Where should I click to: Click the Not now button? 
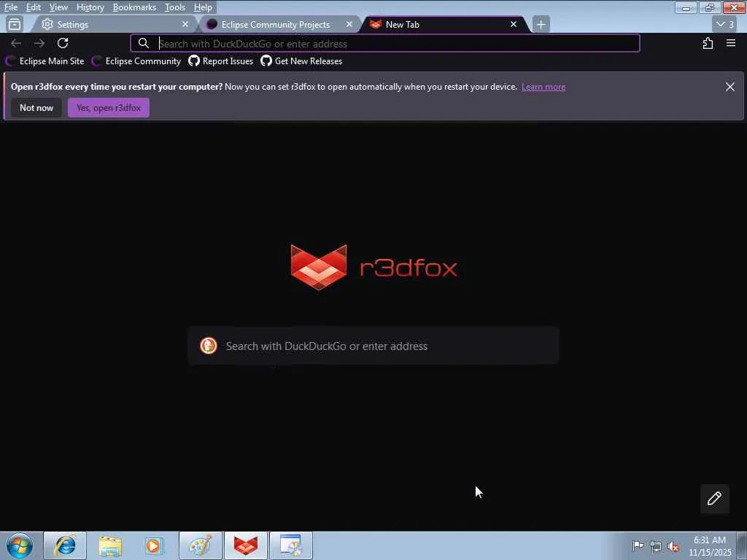pos(36,108)
